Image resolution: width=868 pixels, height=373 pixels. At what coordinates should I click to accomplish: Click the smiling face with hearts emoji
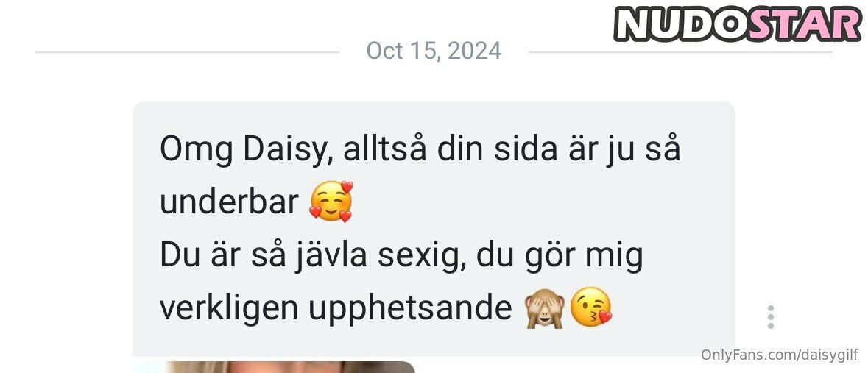pyautogui.click(x=331, y=202)
